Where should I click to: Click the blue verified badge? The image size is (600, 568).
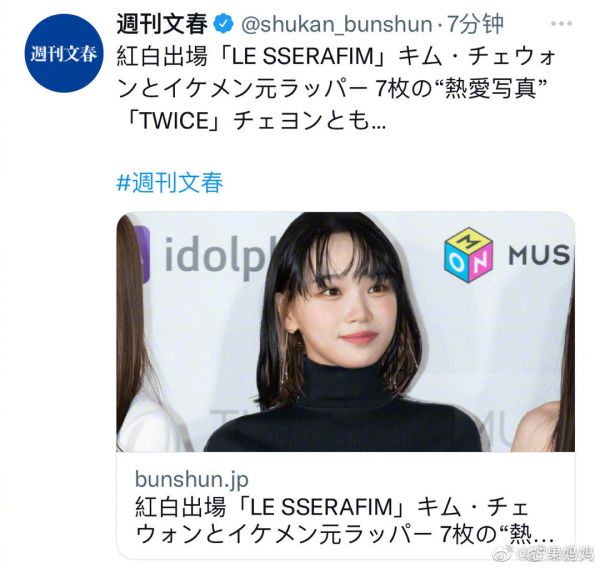[223, 25]
